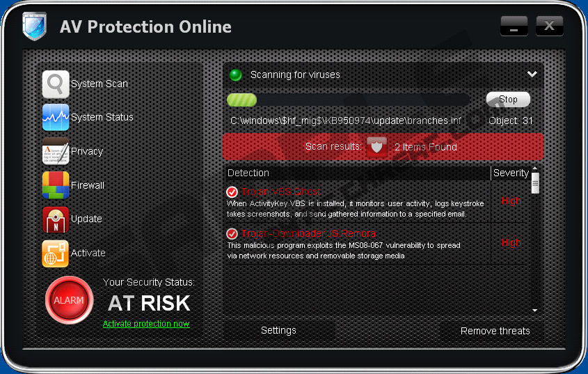Screen dimensions: 588x374
Task: Collapse the Scanning for viruses chevron
Action: tap(532, 74)
